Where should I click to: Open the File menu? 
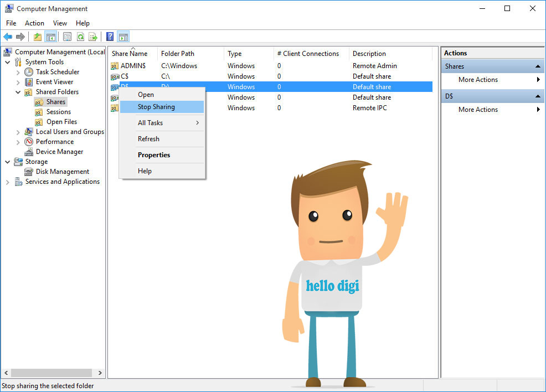pos(11,23)
